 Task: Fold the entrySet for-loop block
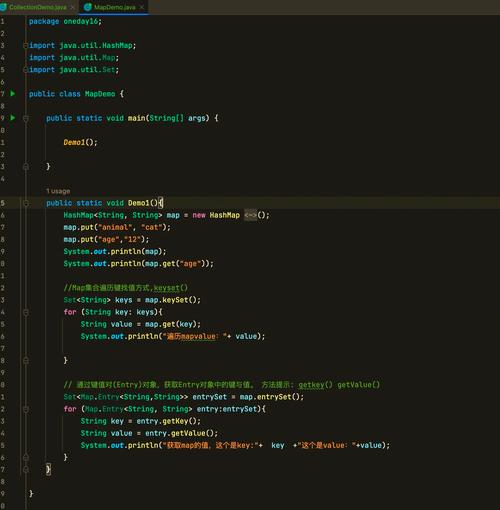click(x=26, y=409)
